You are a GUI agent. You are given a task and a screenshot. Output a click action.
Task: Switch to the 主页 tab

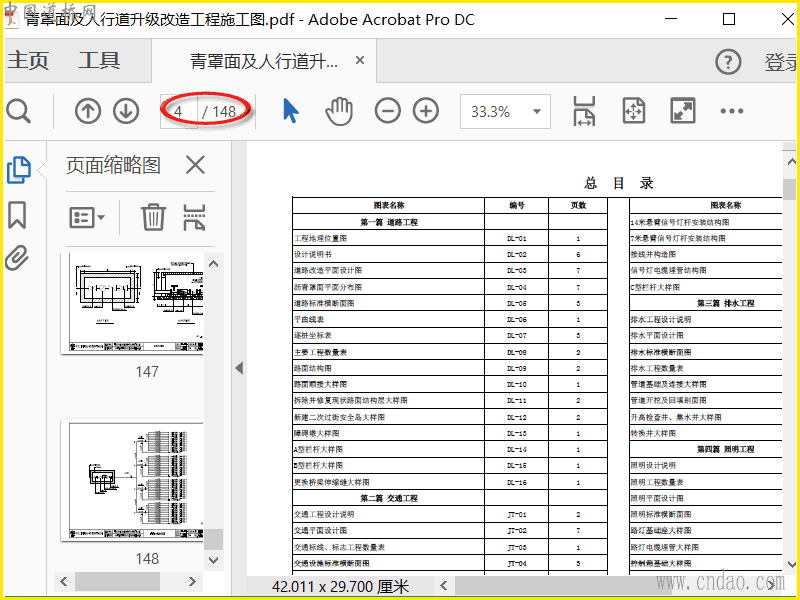(x=28, y=61)
